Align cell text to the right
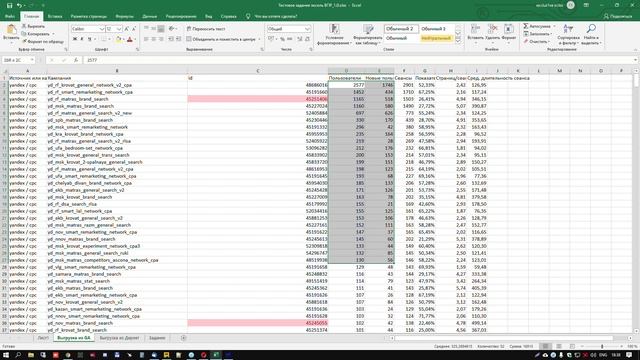Image resolution: width=640 pixels, height=360 pixels. pyautogui.click(x=161, y=39)
